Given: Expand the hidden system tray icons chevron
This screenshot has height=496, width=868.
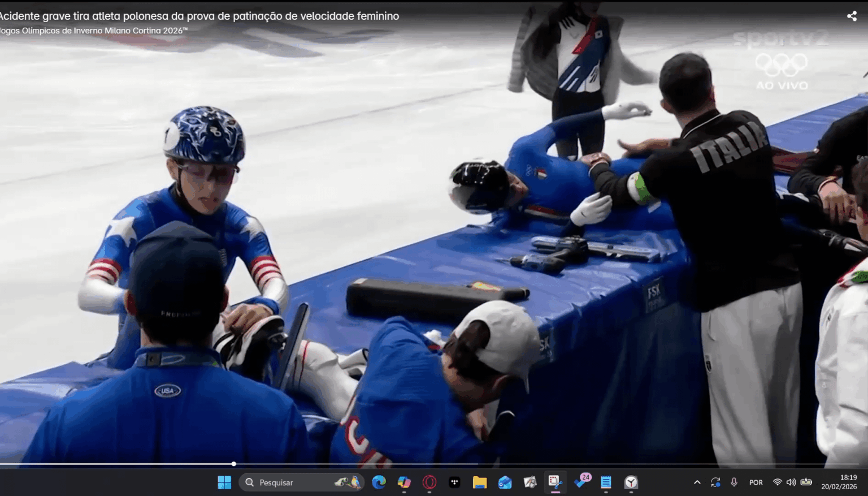Looking at the screenshot, I should (x=697, y=482).
